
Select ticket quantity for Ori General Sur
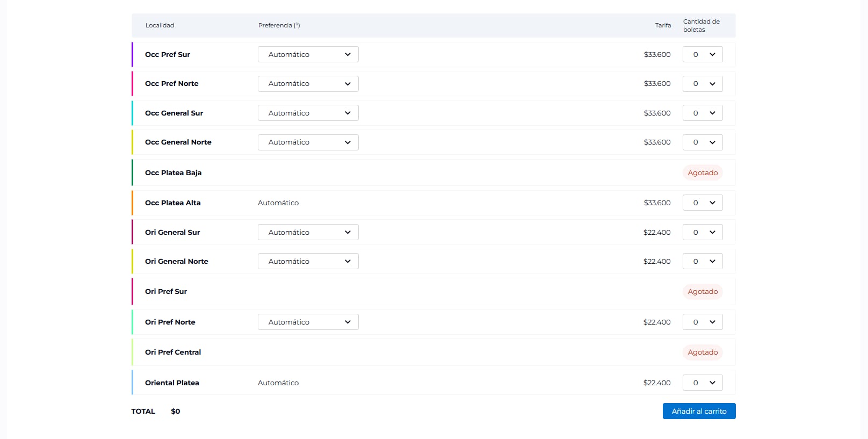pyautogui.click(x=703, y=232)
